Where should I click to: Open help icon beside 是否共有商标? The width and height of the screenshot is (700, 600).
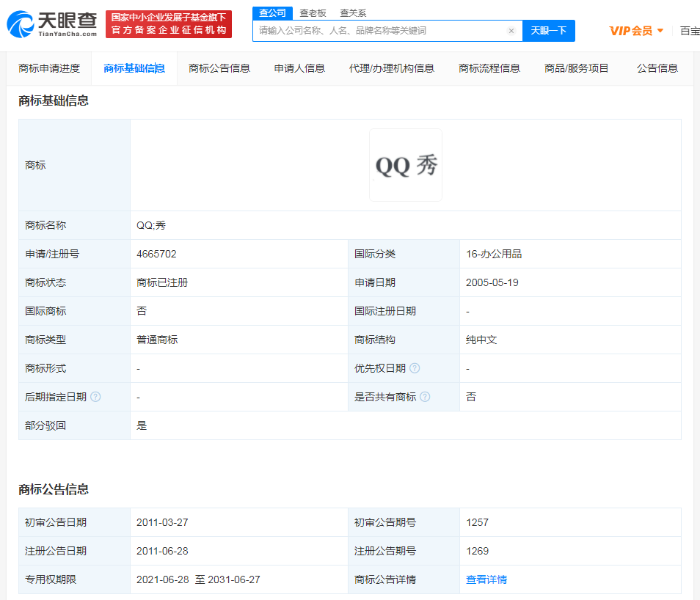tap(425, 397)
